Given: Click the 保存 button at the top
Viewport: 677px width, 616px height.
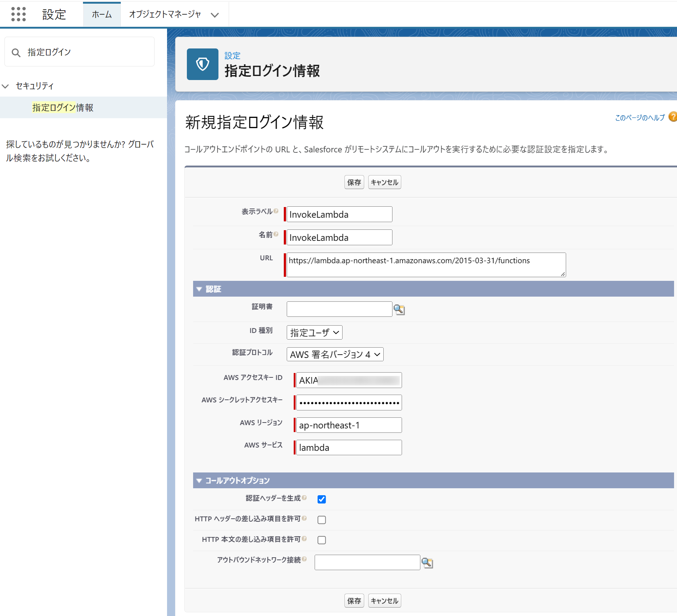Looking at the screenshot, I should click(x=354, y=182).
